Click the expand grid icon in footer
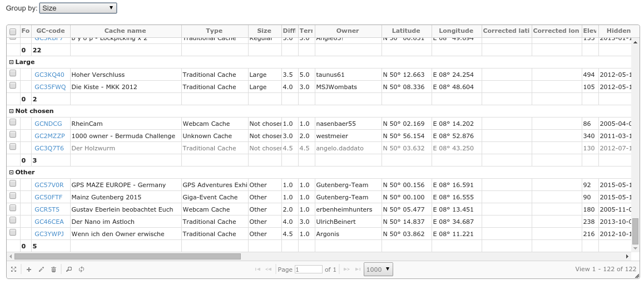 click(13, 270)
